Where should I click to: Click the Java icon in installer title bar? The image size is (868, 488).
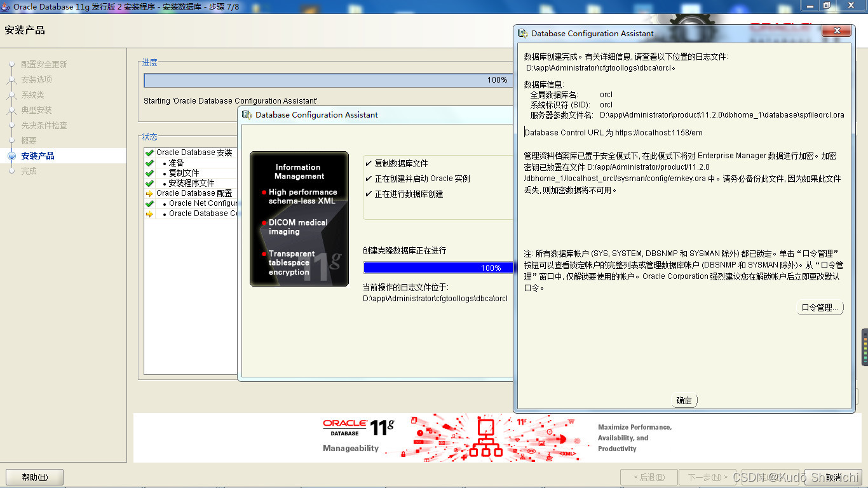point(6,6)
